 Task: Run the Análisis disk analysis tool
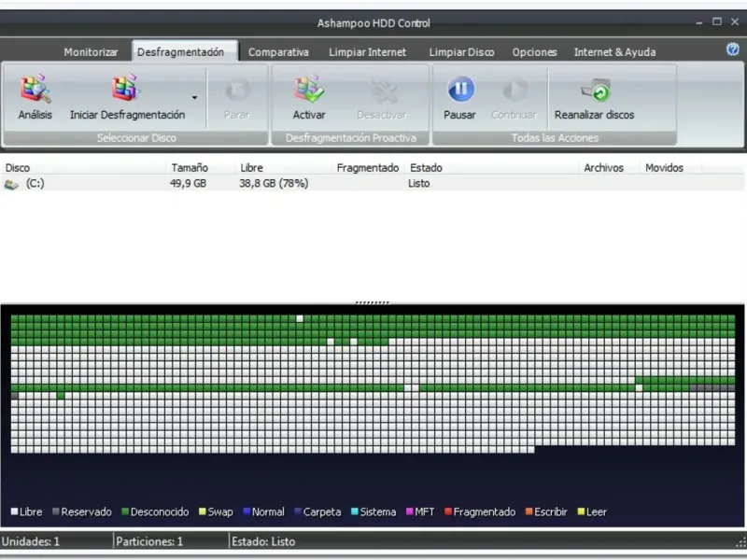[x=35, y=97]
